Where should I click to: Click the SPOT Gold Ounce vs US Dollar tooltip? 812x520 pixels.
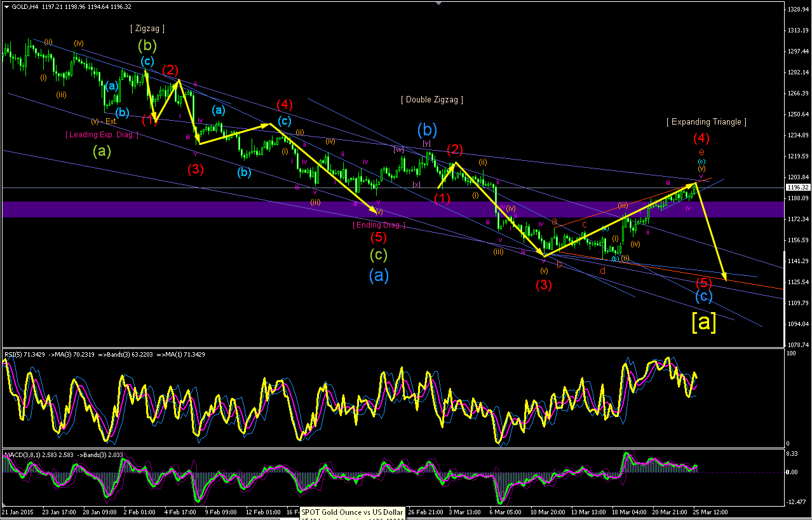click(353, 512)
